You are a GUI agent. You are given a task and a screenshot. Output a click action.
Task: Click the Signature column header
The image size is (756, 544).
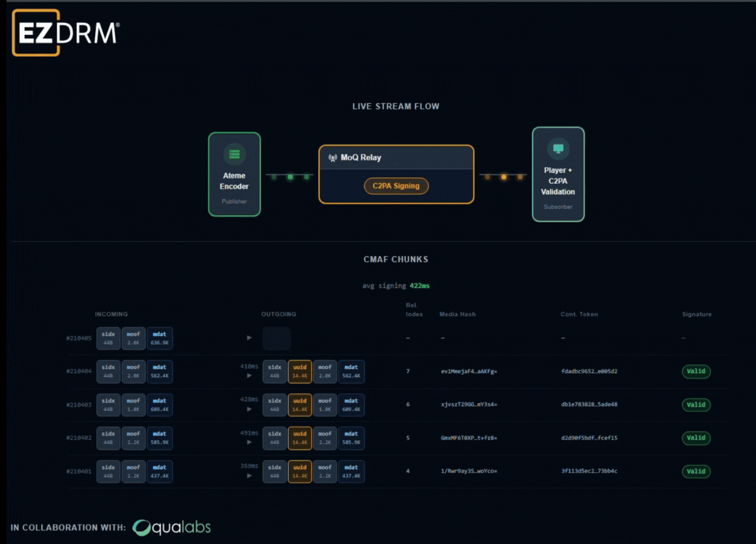pyautogui.click(x=697, y=314)
